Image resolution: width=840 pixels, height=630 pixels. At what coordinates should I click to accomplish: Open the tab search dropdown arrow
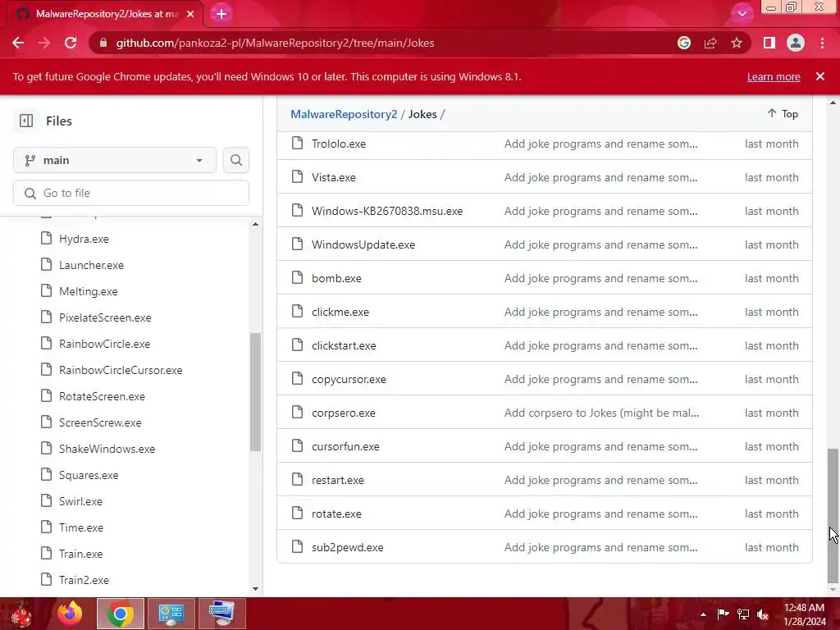pos(742,14)
